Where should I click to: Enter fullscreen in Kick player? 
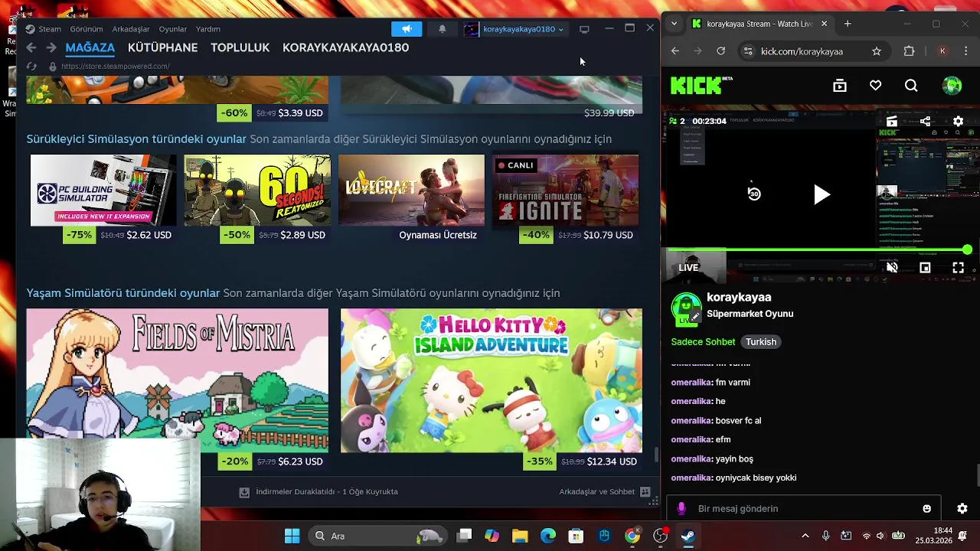958,267
